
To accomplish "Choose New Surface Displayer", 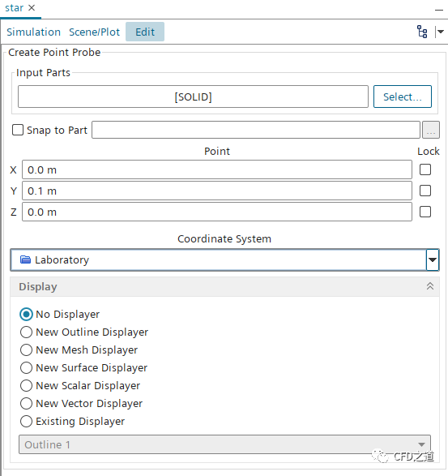I will pyautogui.click(x=83, y=367).
